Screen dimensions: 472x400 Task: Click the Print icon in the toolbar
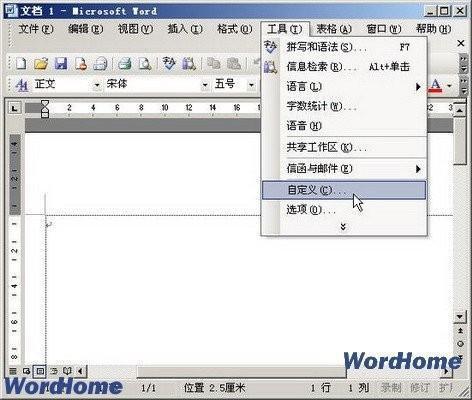pos(125,63)
